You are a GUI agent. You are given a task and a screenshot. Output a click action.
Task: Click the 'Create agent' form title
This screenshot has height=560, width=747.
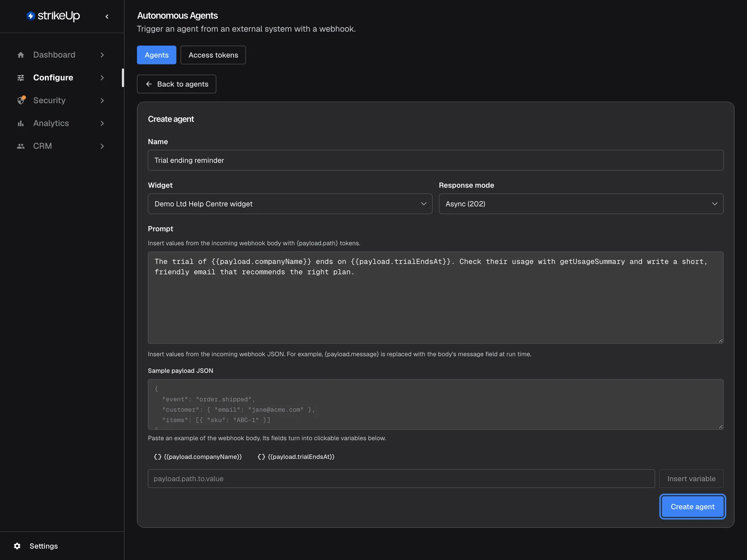click(x=171, y=119)
